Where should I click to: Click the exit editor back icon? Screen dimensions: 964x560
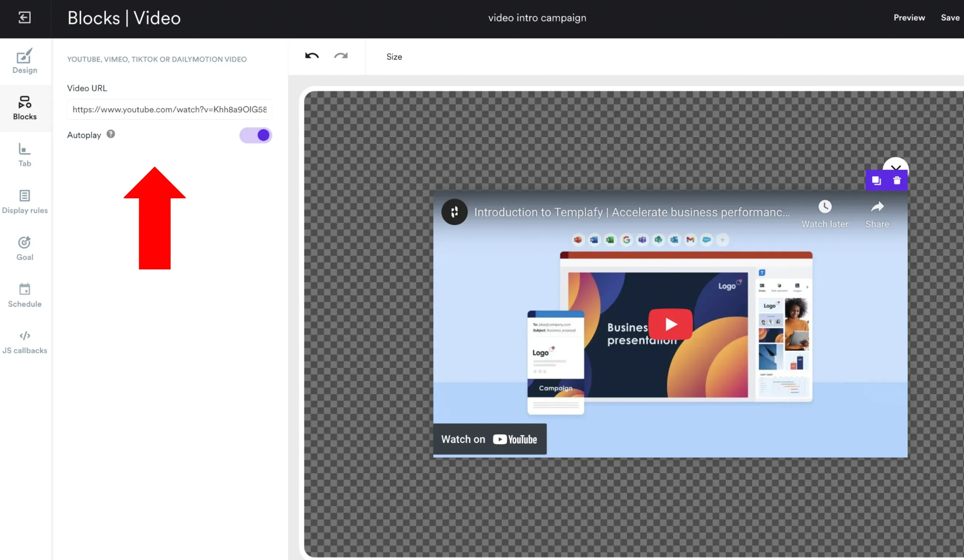coord(24,18)
